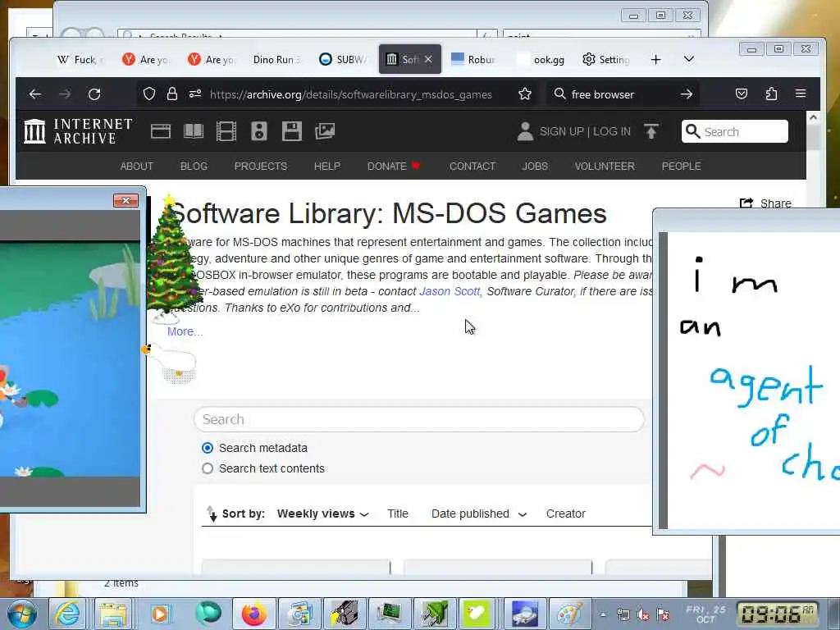Click the page scrollbar up arrow

813,117
